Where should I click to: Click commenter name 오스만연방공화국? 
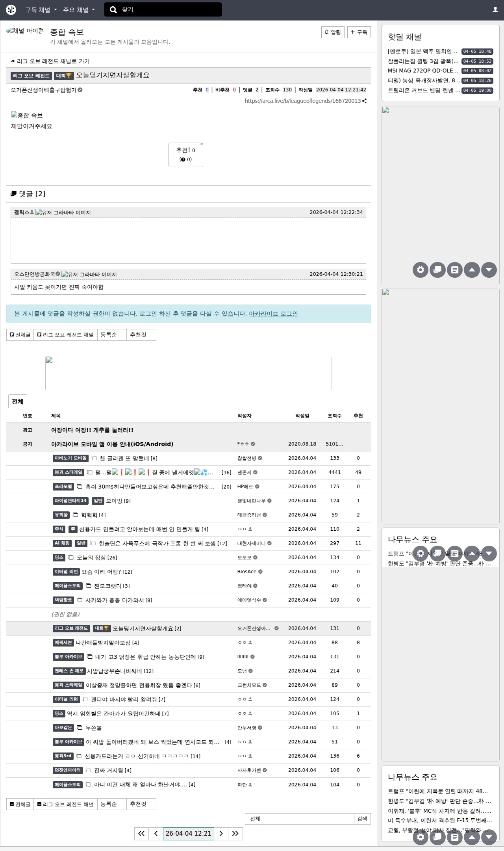point(35,274)
